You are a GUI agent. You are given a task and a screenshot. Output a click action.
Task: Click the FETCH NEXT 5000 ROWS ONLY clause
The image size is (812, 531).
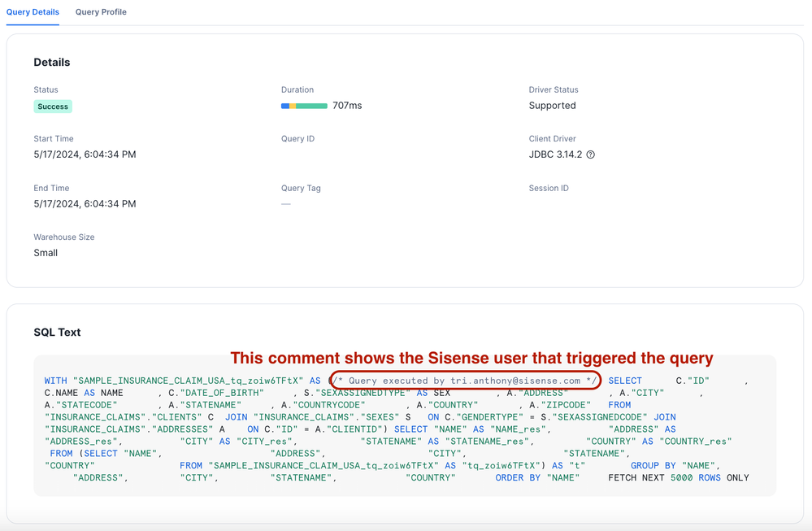coord(679,478)
